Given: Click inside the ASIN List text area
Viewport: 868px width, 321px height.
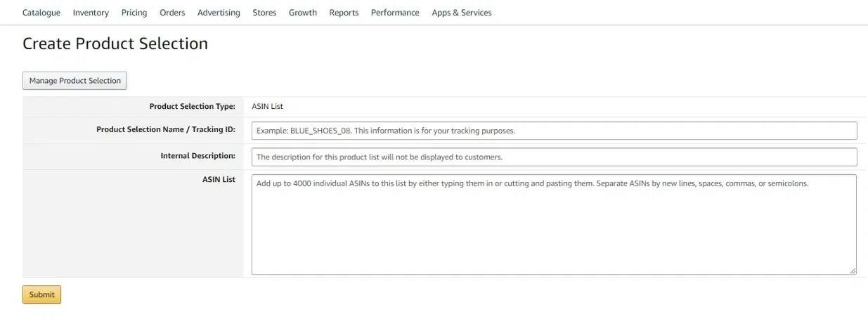Looking at the screenshot, I should point(554,224).
